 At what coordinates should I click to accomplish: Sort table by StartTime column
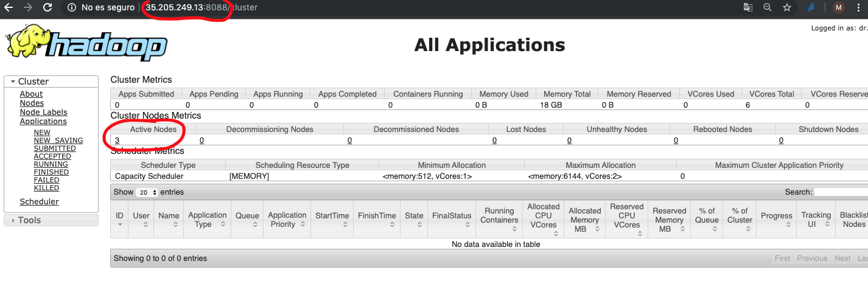pos(332,220)
